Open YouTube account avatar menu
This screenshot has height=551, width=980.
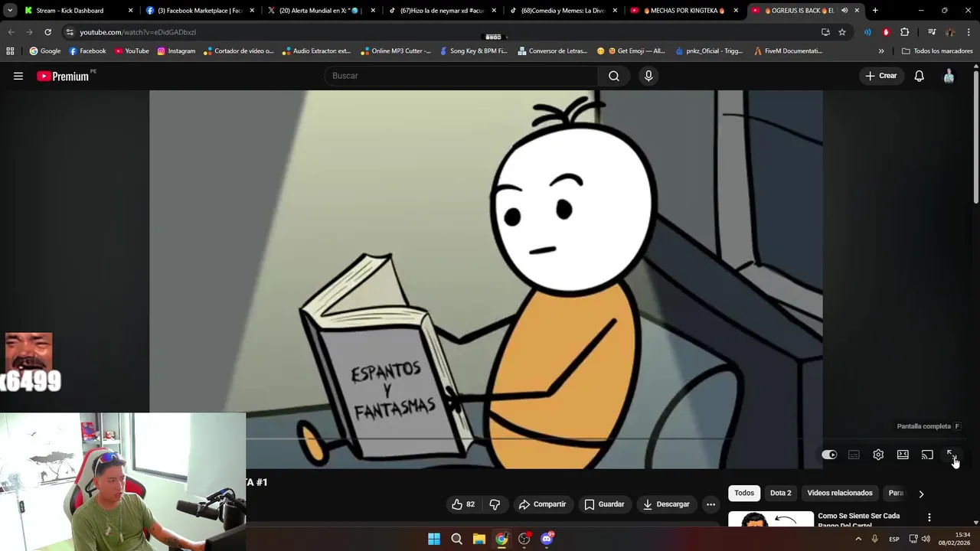pos(949,76)
